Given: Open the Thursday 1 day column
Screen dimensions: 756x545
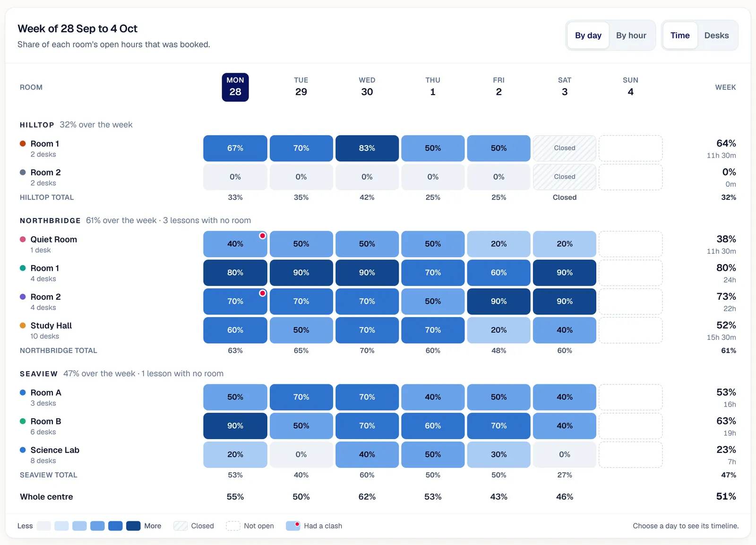Looking at the screenshot, I should pos(433,87).
